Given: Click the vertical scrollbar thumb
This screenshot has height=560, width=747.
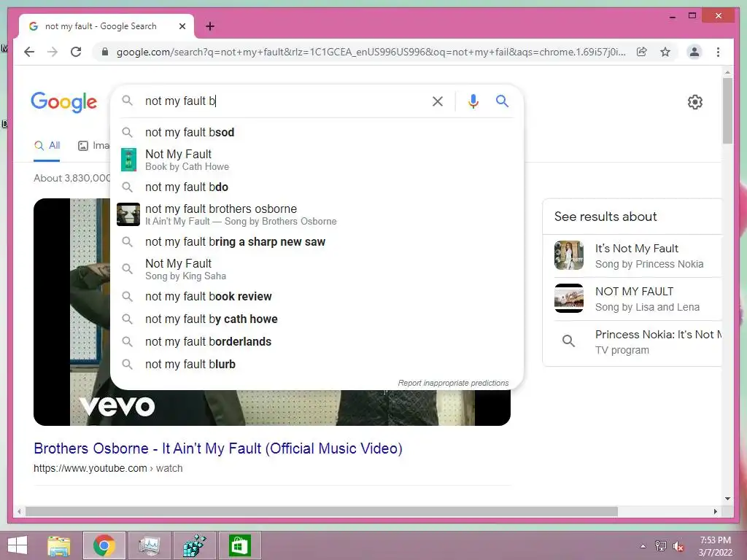Looking at the screenshot, I should (x=727, y=111).
